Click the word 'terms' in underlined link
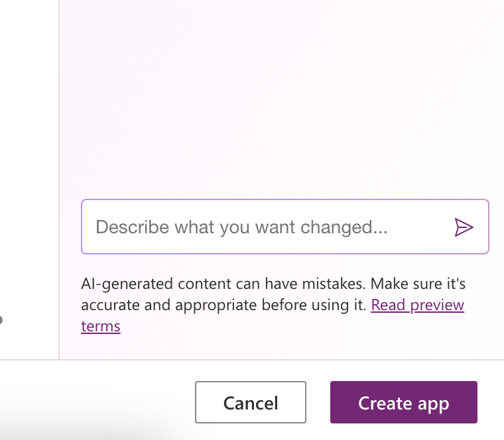 pyautogui.click(x=101, y=326)
